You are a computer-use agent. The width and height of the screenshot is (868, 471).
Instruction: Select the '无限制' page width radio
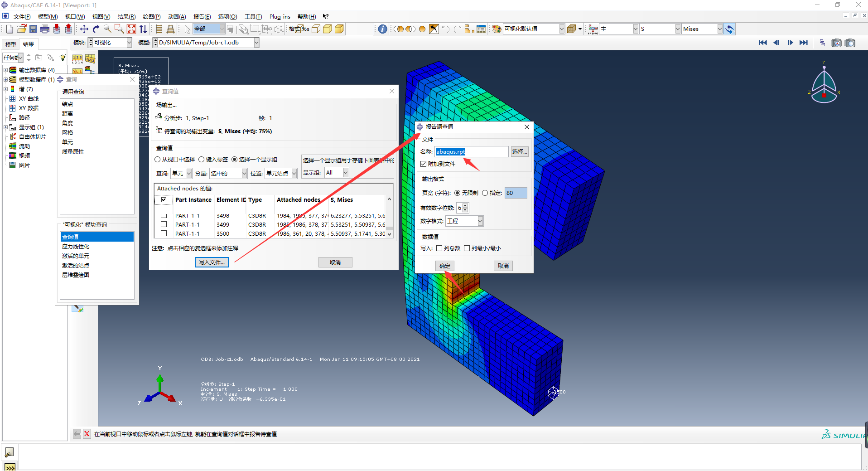458,193
